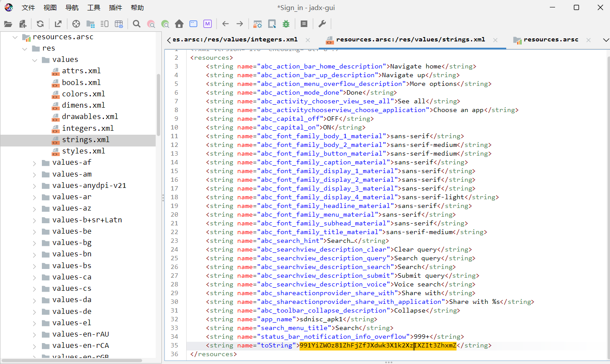610x364 pixels.
Task: Close the integers.xml tab
Action: pos(307,40)
